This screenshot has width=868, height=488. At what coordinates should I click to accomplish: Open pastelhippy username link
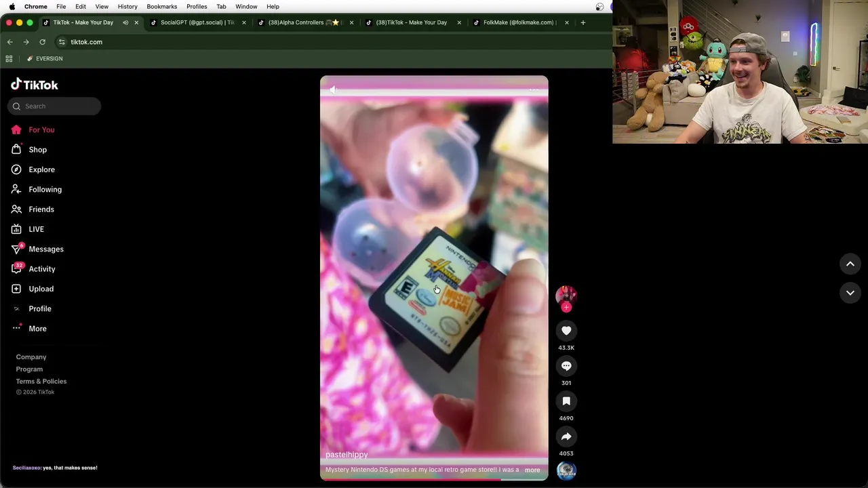pos(347,455)
